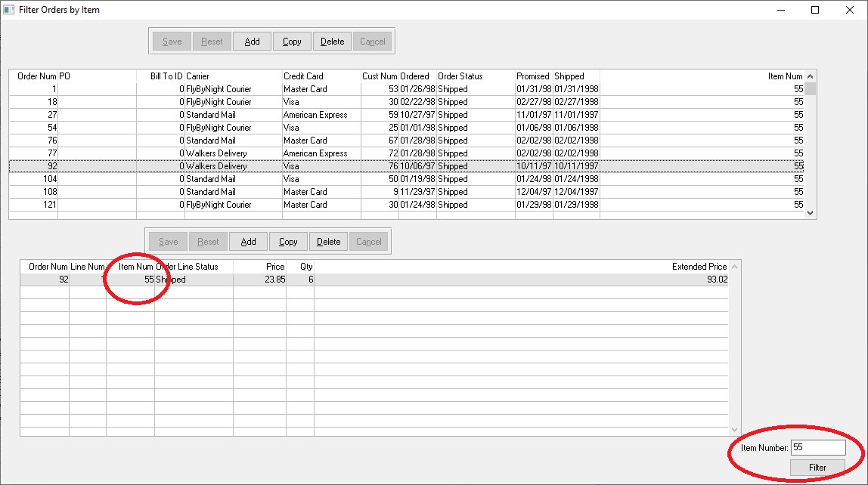This screenshot has width=868, height=485.
Task: Click Delete above the orders grid
Action: [332, 42]
